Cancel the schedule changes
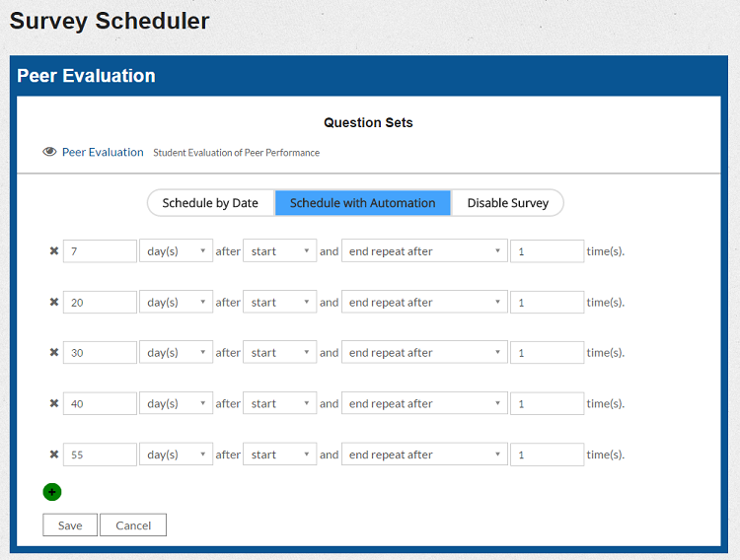Viewport: 740px width, 560px height. pos(133,525)
